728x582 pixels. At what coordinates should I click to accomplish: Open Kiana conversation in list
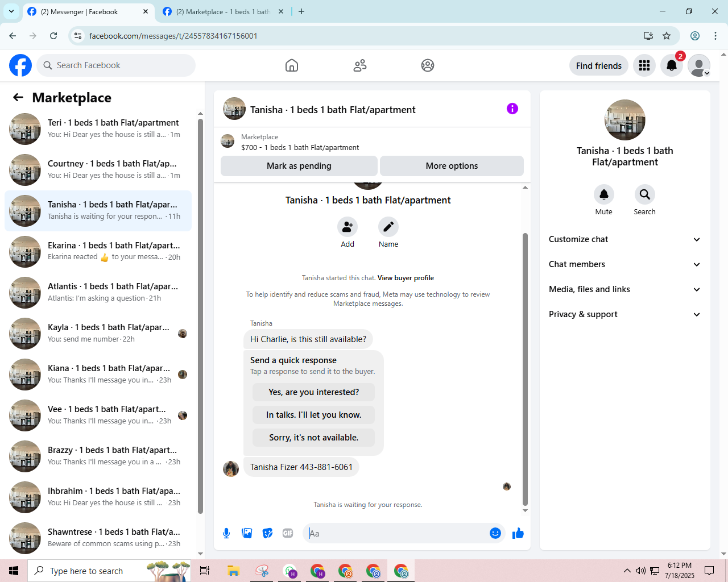(98, 374)
